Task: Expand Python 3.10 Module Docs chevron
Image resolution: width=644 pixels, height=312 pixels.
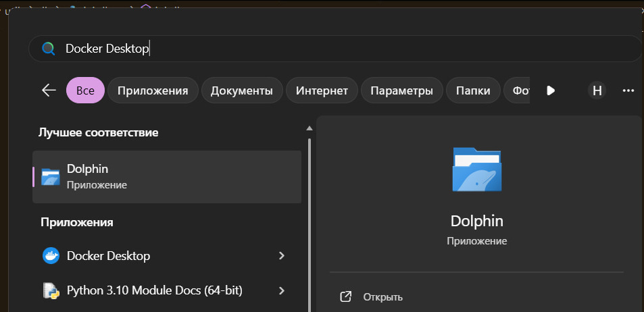Action: click(x=282, y=290)
